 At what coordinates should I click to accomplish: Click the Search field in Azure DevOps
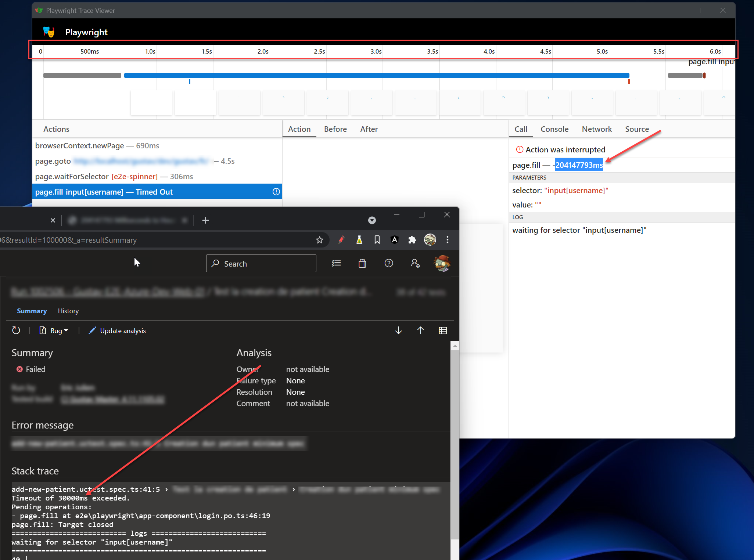click(261, 264)
